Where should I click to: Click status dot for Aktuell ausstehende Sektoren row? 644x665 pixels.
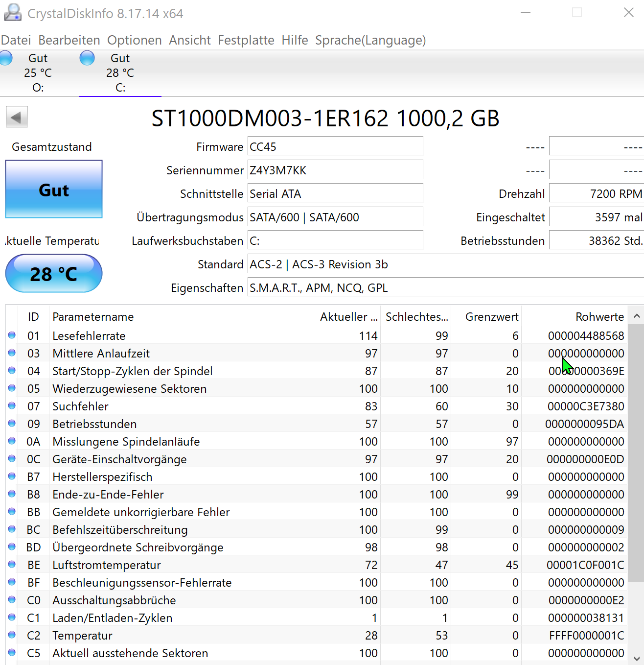[12, 653]
